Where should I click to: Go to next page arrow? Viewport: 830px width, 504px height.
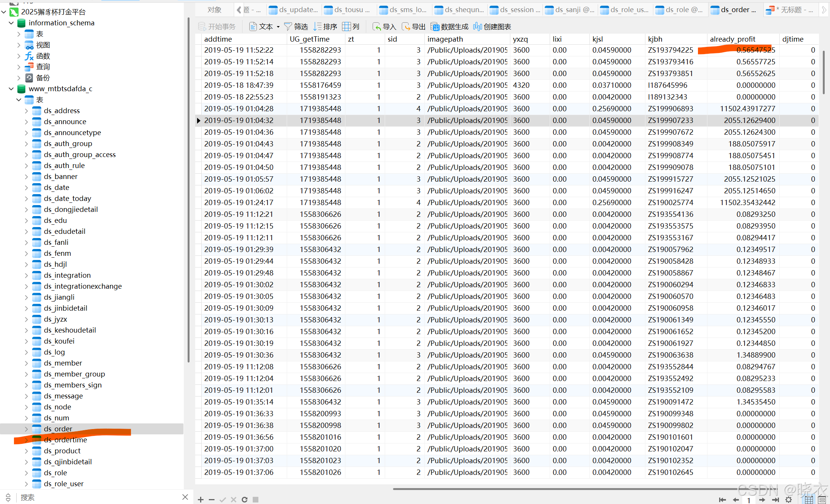pyautogui.click(x=762, y=499)
